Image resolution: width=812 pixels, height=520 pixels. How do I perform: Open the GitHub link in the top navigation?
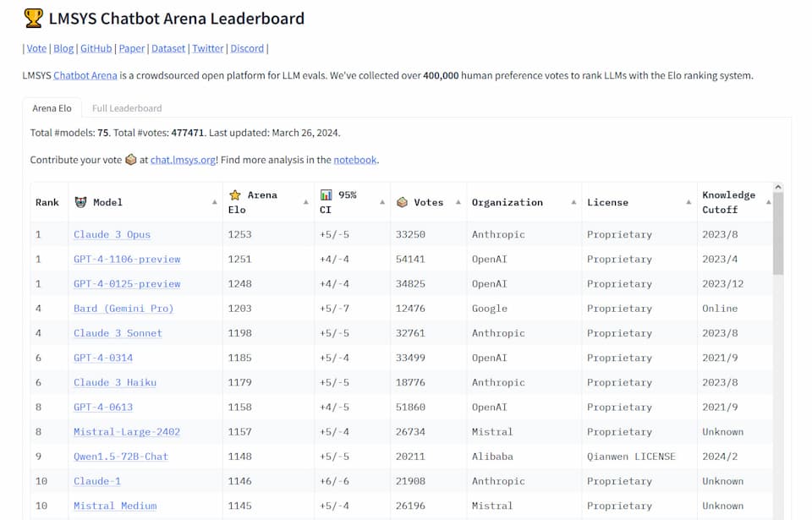pos(96,48)
